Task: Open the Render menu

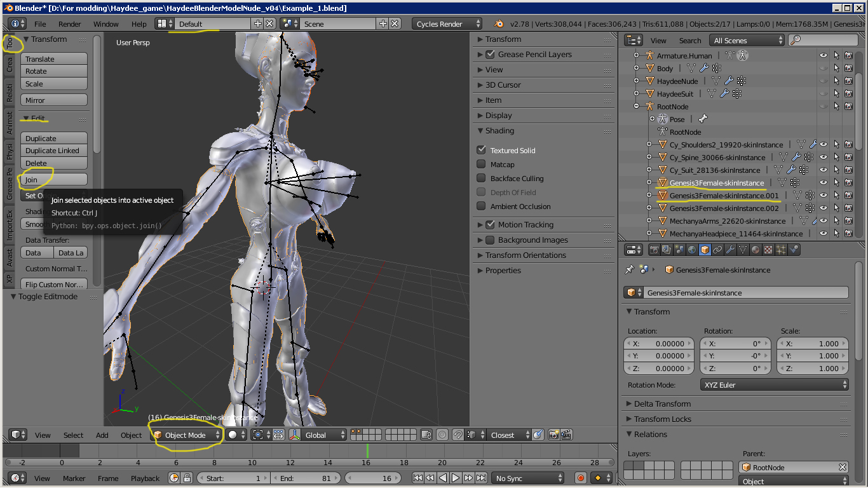Action: pyautogui.click(x=69, y=24)
